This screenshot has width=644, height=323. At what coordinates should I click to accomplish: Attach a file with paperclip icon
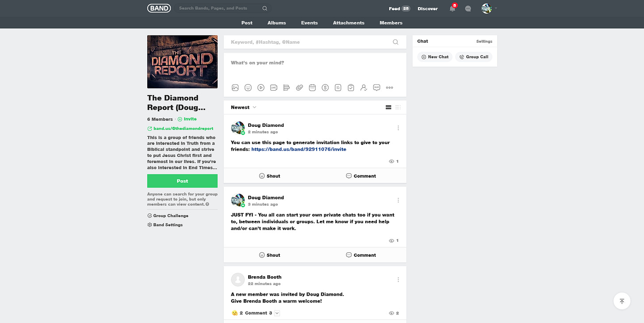[299, 87]
